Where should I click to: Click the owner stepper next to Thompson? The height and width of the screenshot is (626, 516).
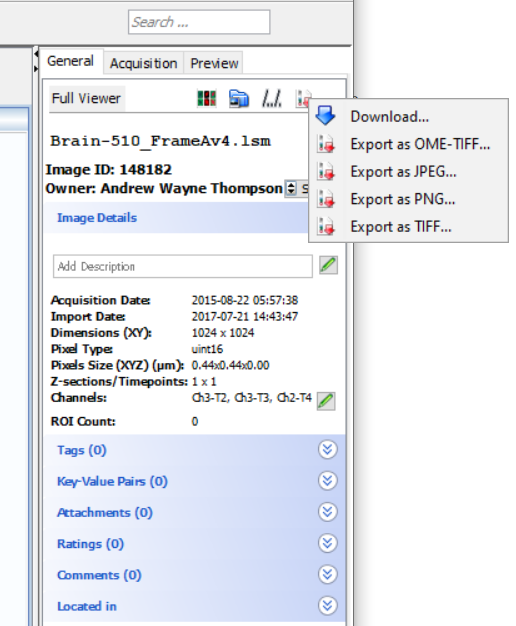coord(291,188)
